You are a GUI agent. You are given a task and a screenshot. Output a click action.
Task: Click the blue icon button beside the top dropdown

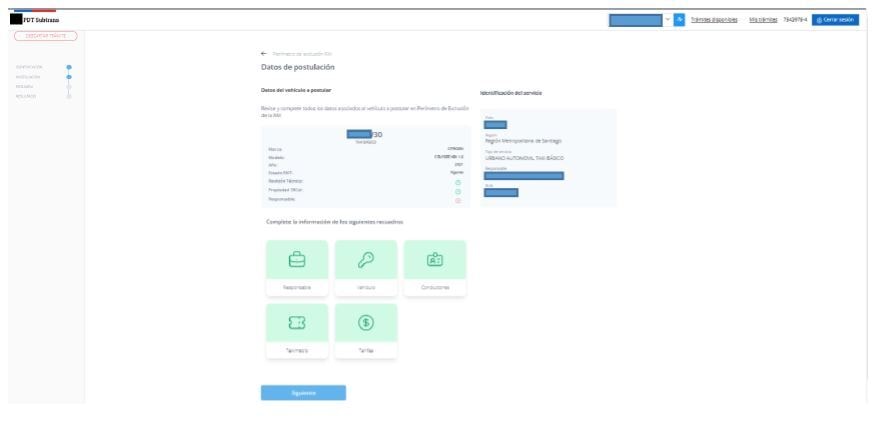(679, 20)
